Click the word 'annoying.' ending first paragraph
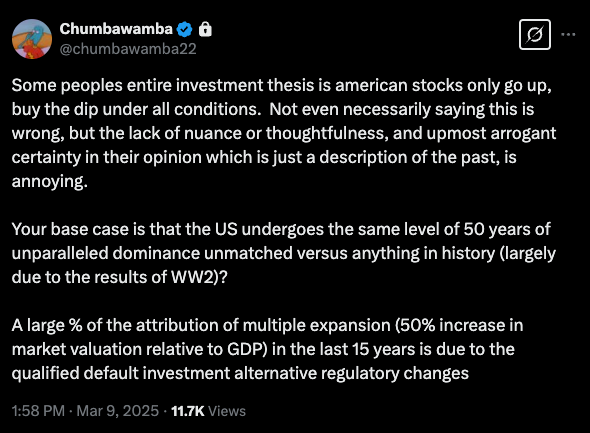 pyautogui.click(x=50, y=182)
